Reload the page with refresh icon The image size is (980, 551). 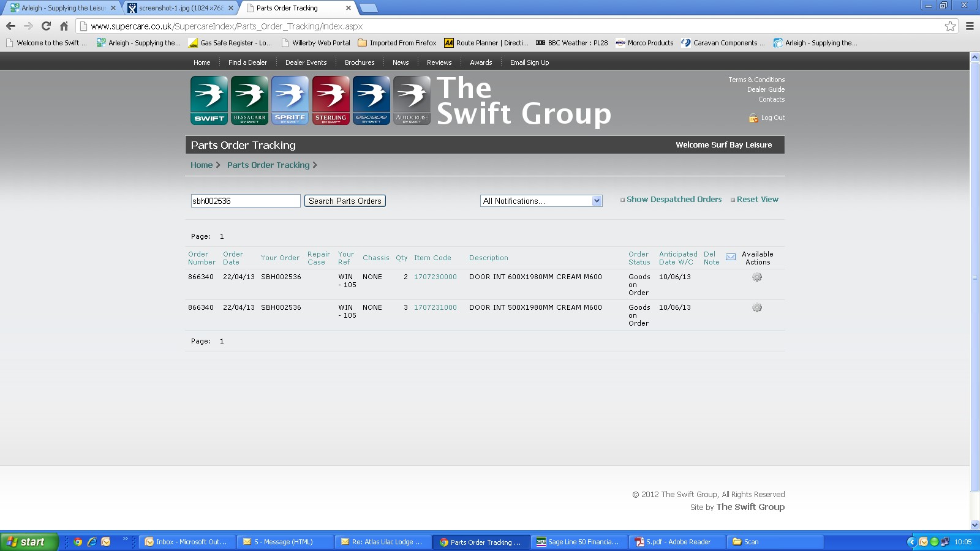point(46,26)
